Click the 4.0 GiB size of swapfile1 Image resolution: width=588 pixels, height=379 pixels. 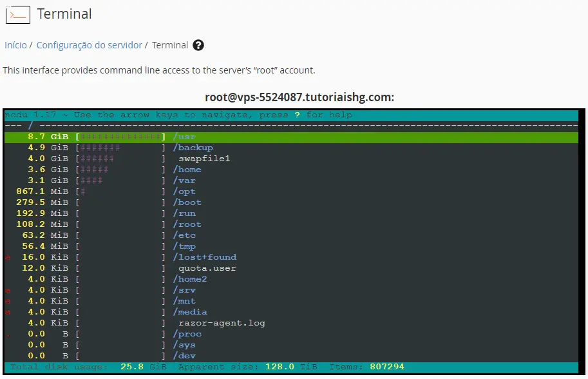48,159
